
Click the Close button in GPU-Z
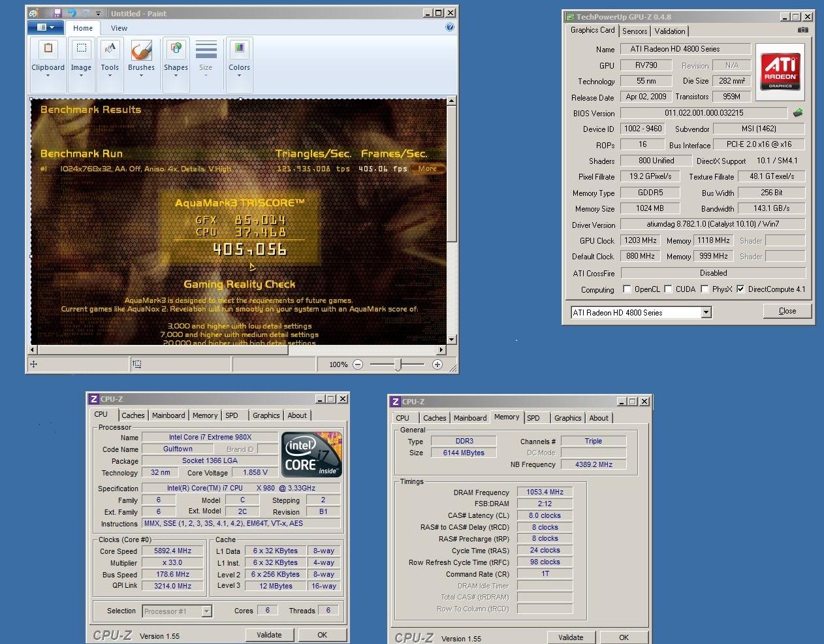coord(787,311)
